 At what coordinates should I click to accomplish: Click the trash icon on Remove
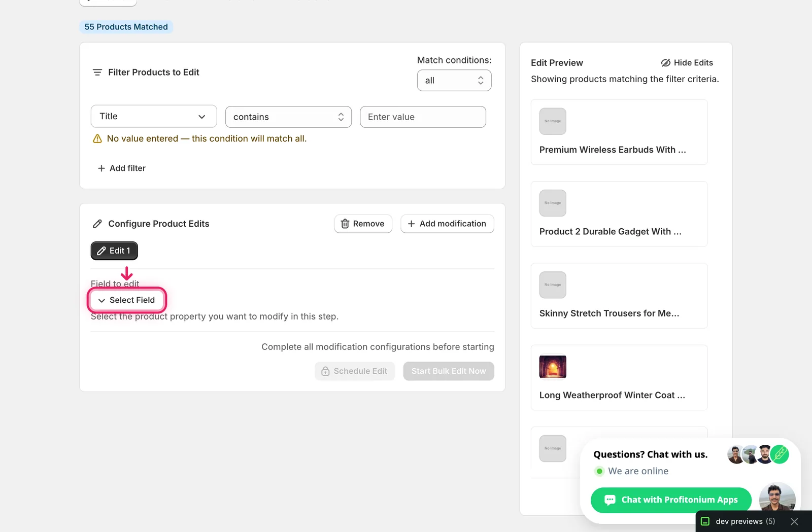click(x=345, y=224)
